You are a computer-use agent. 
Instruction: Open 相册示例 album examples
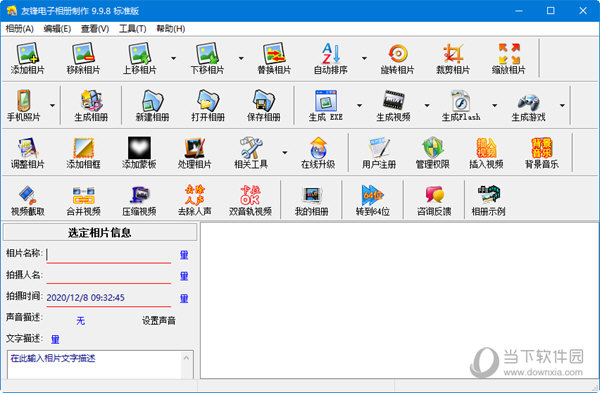(489, 200)
